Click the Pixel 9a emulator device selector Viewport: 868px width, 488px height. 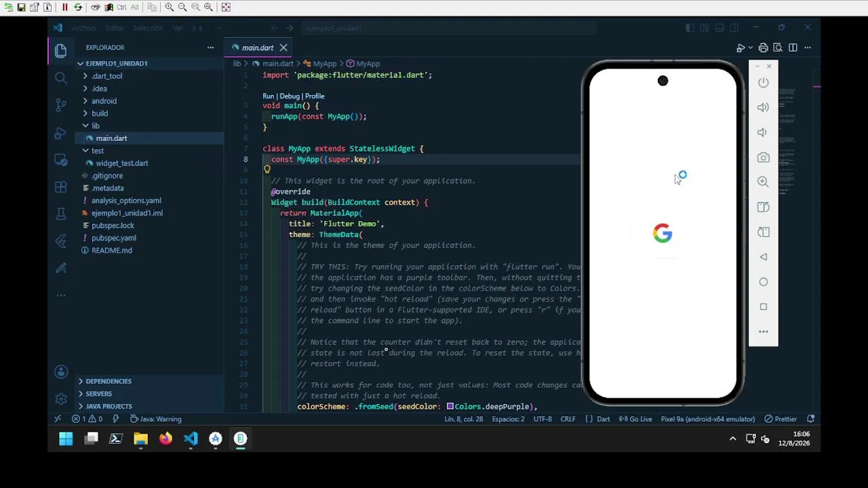point(708,419)
